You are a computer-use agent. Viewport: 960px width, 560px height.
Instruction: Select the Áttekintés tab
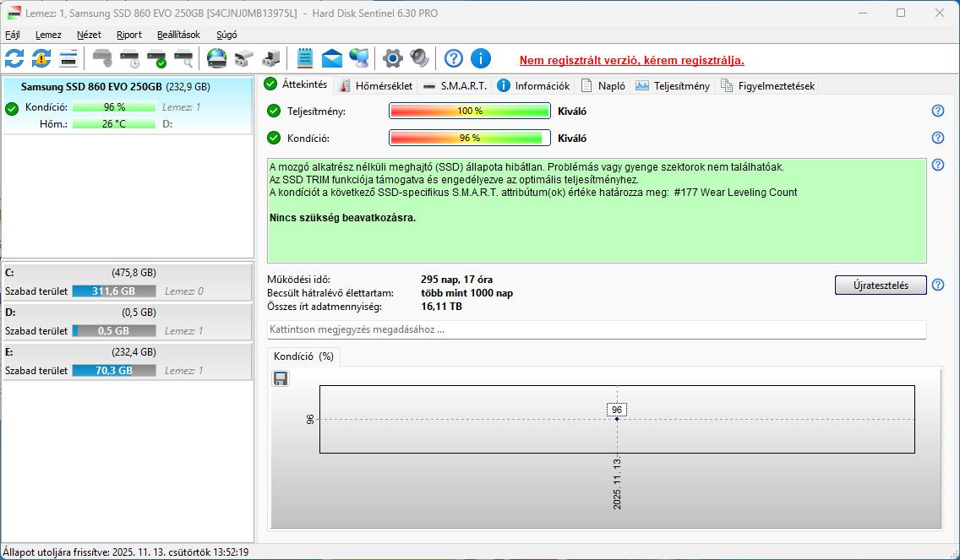pos(297,84)
